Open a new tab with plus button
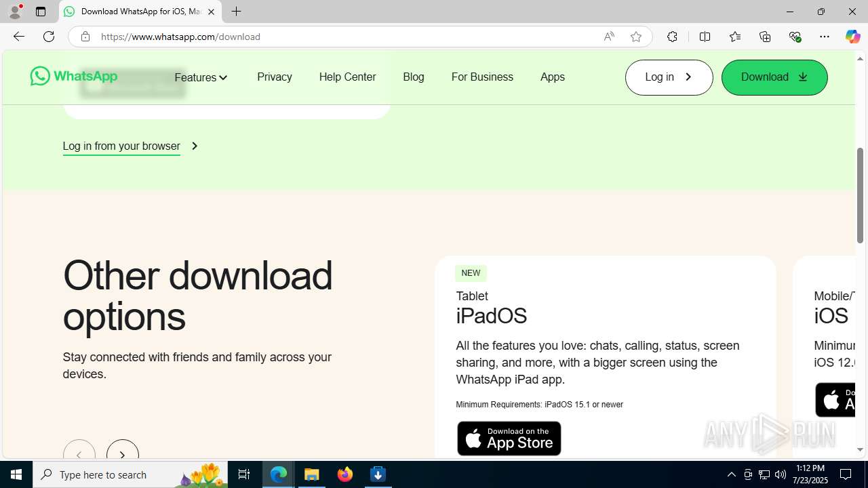The width and height of the screenshot is (868, 488). click(x=236, y=12)
